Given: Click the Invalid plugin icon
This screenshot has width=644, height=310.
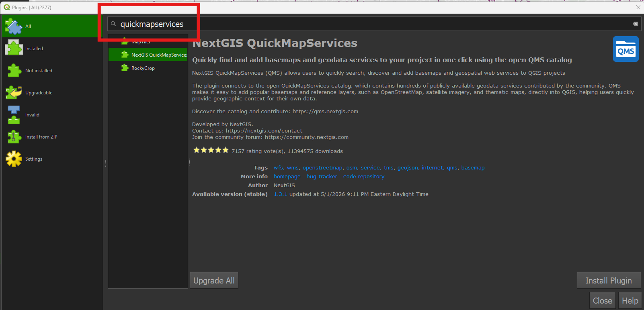Looking at the screenshot, I should pos(14,115).
